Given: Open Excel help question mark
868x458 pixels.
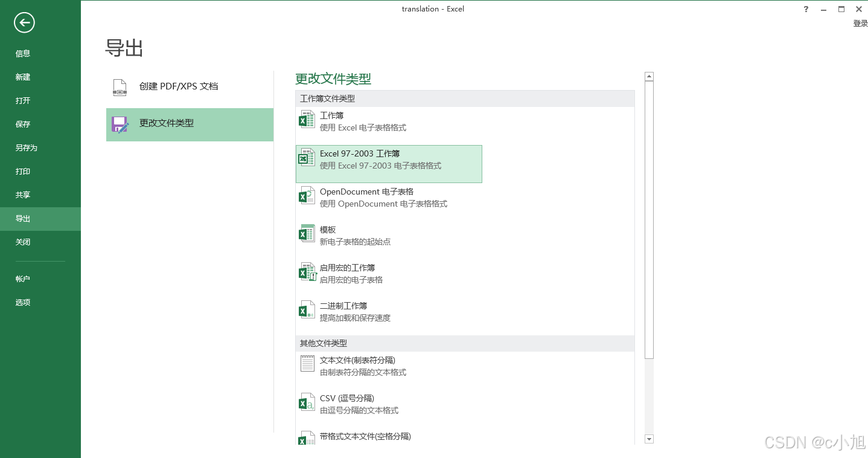Looking at the screenshot, I should [x=806, y=9].
